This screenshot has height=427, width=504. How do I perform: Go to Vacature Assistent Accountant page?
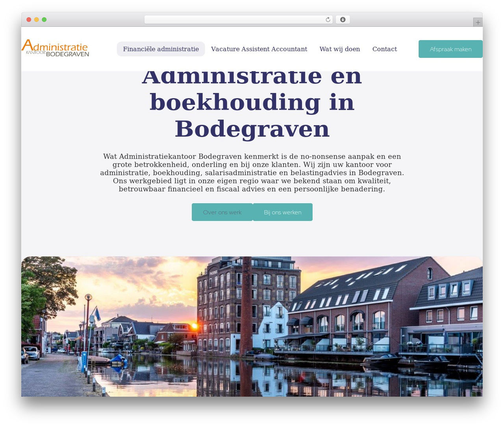(259, 49)
